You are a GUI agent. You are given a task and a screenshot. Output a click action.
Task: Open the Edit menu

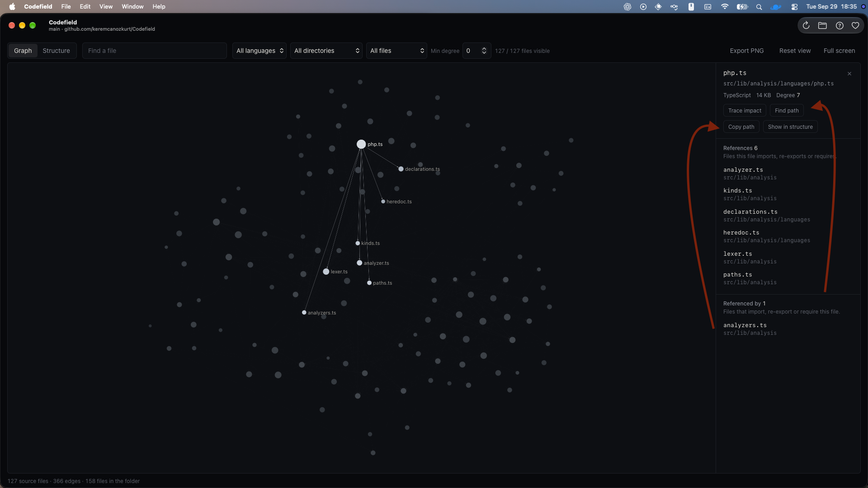(85, 7)
